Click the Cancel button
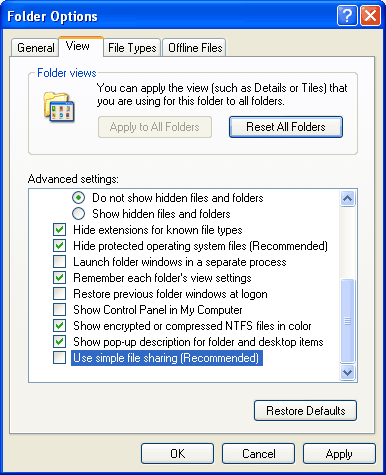This screenshot has height=475, width=386. tap(258, 454)
